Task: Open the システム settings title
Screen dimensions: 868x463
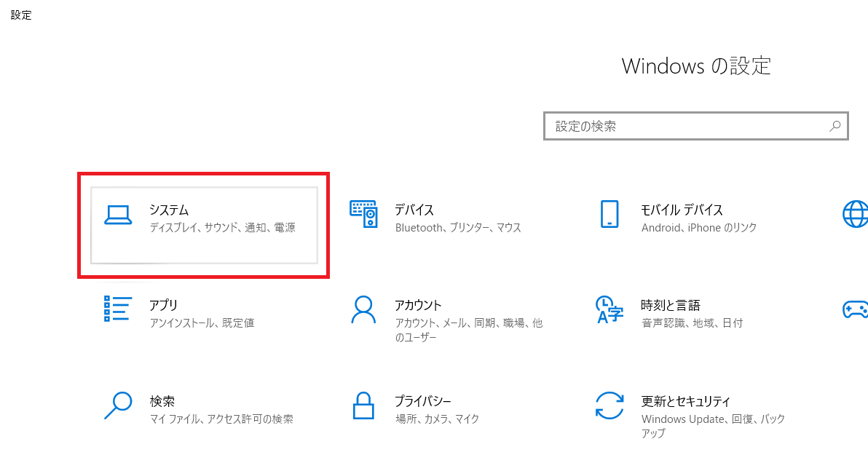Action: (x=170, y=210)
